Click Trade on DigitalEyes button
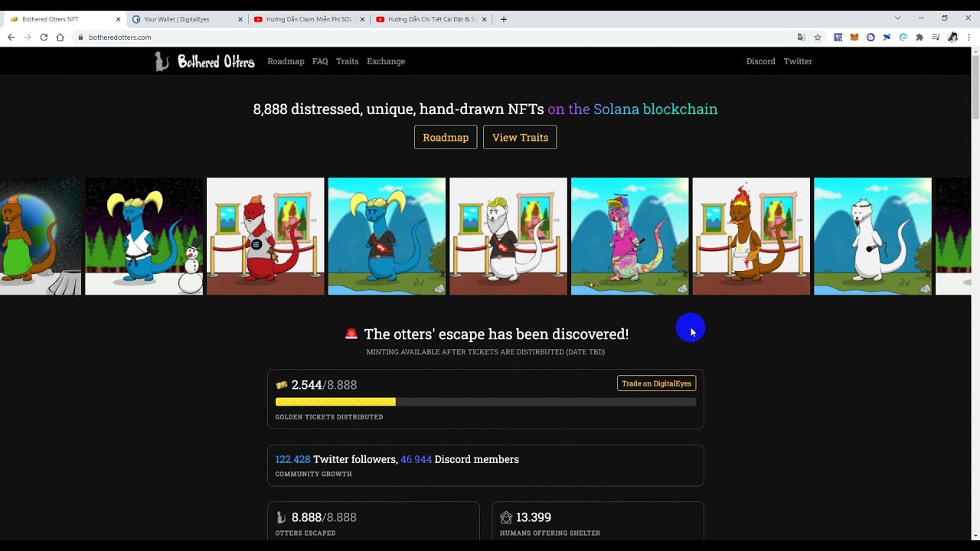980x551 pixels. (656, 383)
